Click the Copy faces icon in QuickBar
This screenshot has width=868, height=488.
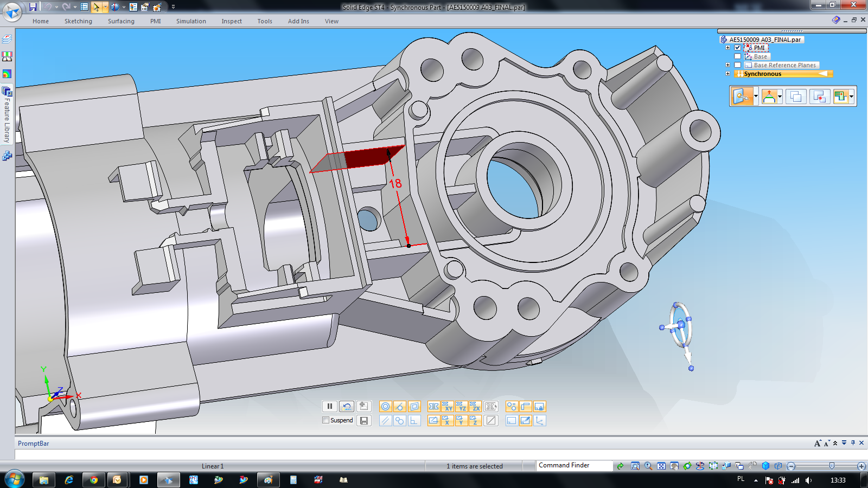pyautogui.click(x=796, y=97)
